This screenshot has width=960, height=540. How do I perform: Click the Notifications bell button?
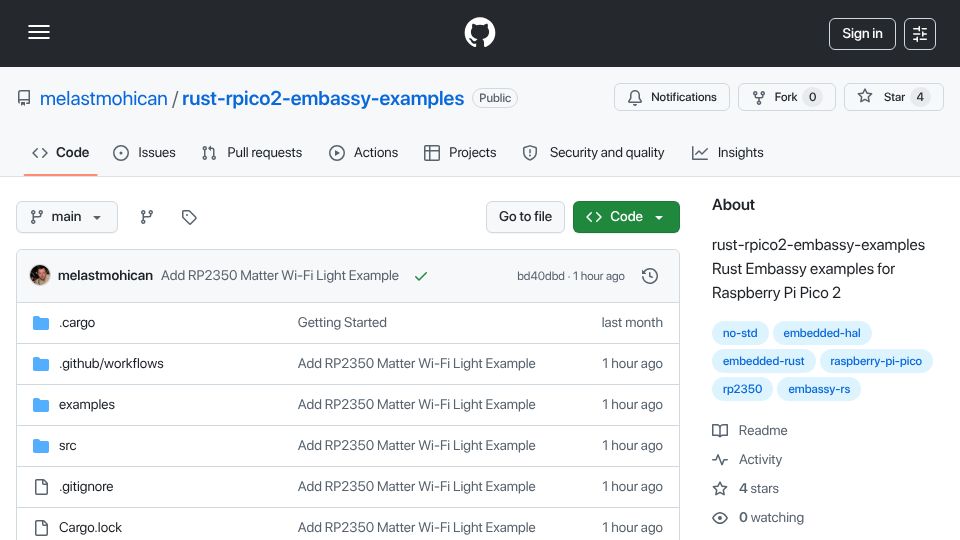pyautogui.click(x=672, y=97)
